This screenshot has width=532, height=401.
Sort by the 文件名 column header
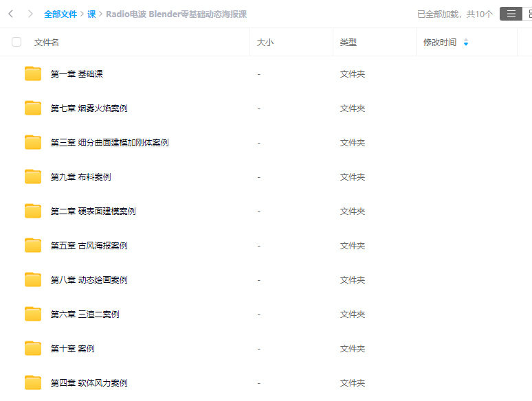[47, 43]
